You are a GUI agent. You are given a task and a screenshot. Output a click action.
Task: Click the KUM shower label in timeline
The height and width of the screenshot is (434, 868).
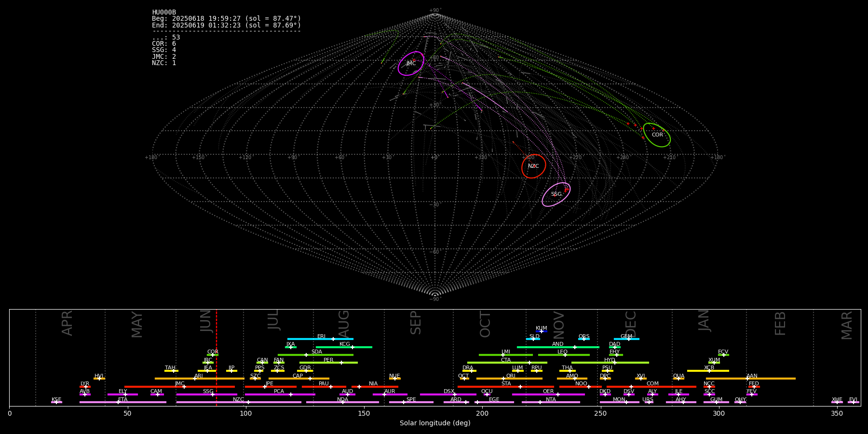point(542,328)
